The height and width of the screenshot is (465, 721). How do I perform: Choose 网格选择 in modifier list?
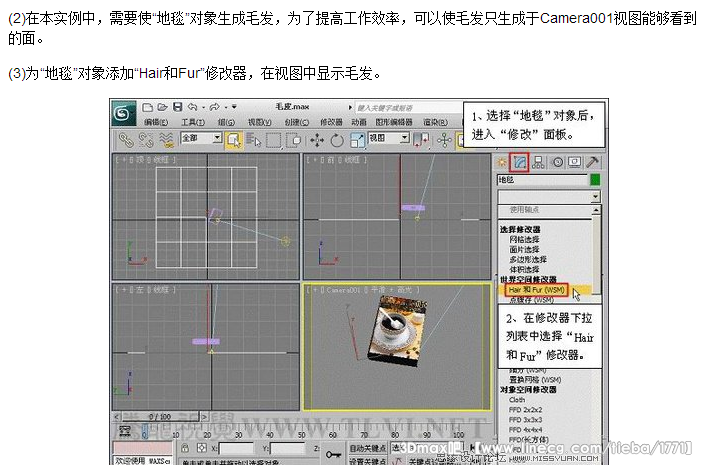click(x=524, y=239)
